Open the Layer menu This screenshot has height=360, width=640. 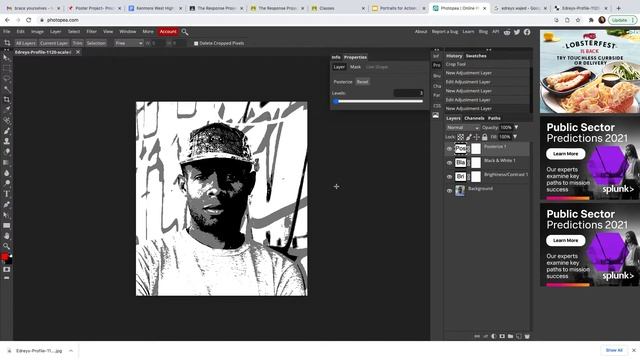[56, 32]
